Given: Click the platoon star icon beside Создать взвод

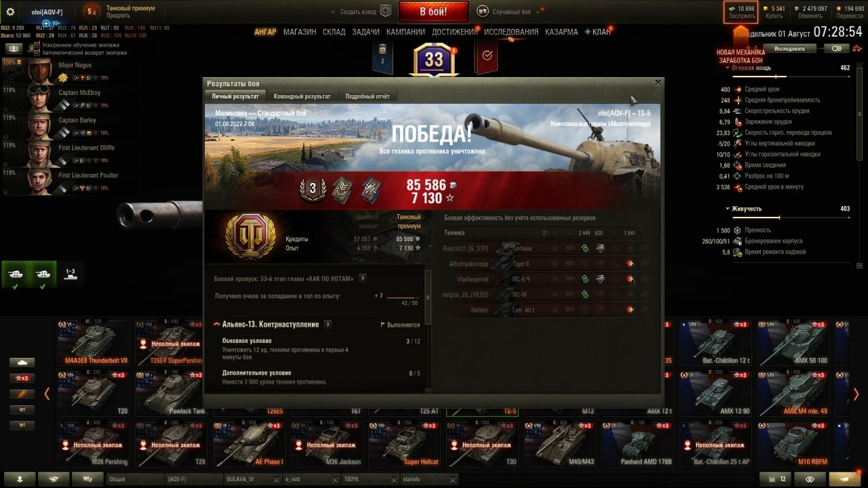Looking at the screenshot, I should (x=385, y=12).
